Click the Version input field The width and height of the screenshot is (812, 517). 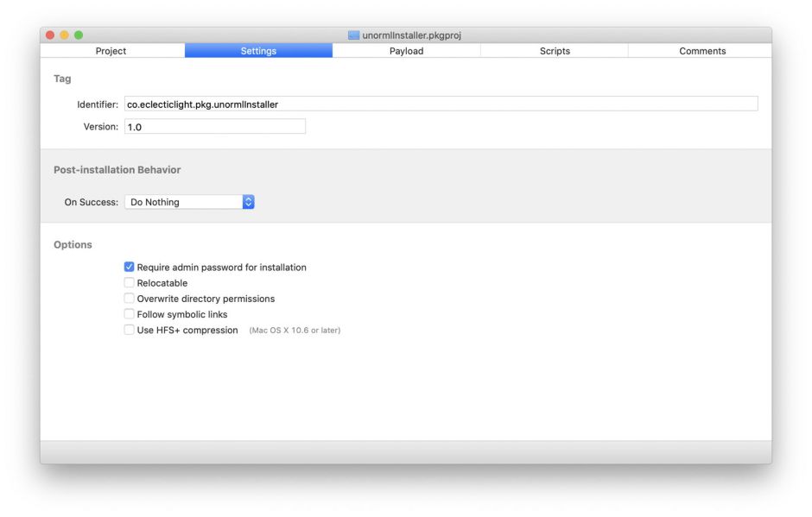pos(215,127)
